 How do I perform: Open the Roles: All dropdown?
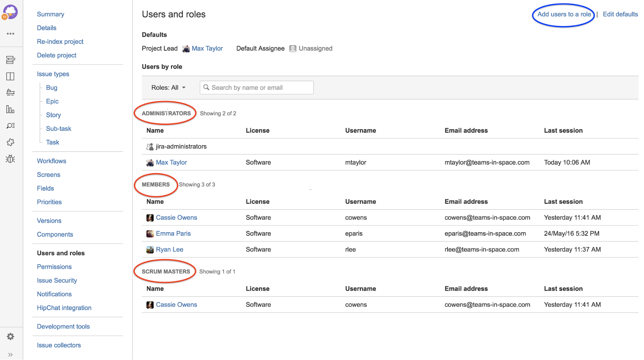click(x=168, y=88)
